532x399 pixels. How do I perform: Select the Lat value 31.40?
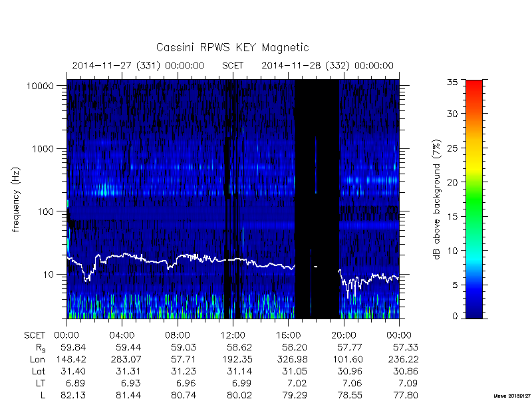[73, 371]
